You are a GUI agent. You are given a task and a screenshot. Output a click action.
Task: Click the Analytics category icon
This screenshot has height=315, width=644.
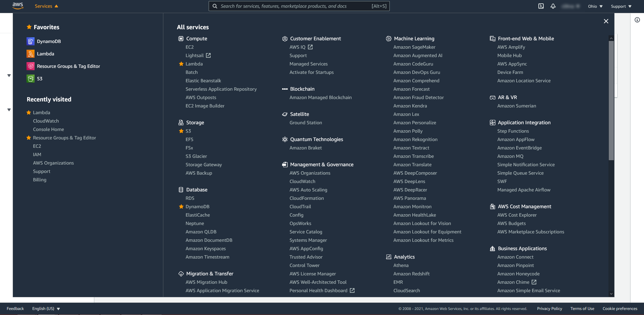pyautogui.click(x=389, y=257)
